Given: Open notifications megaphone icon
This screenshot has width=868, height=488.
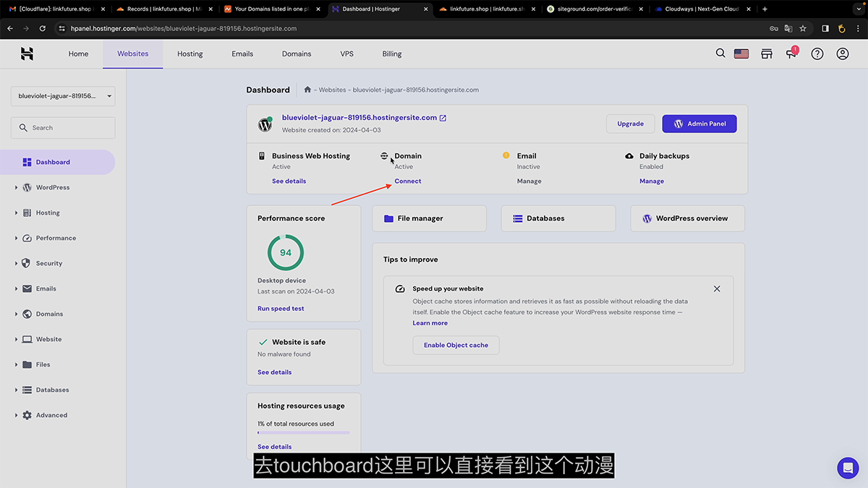Looking at the screenshot, I should 791,53.
